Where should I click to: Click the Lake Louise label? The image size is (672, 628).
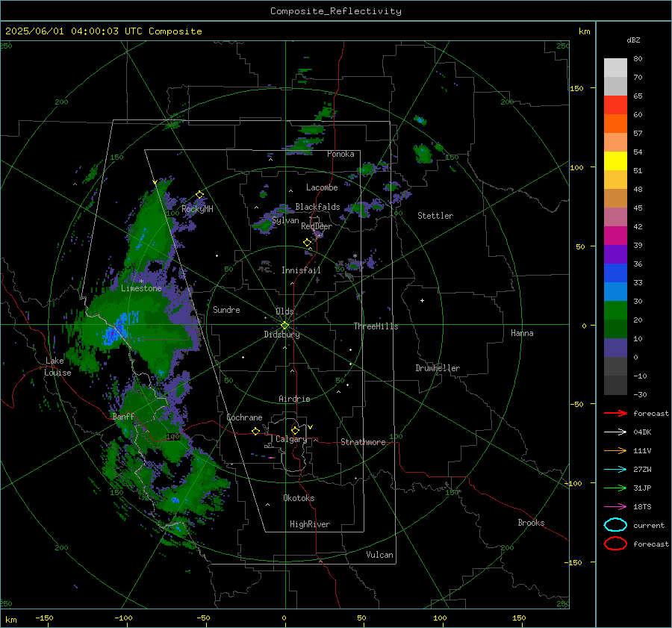click(57, 367)
